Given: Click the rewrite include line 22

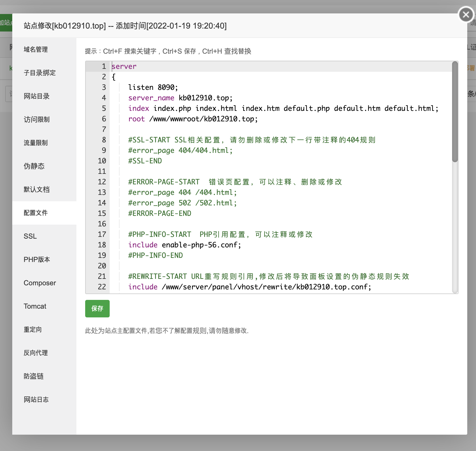Looking at the screenshot, I should (x=250, y=287).
